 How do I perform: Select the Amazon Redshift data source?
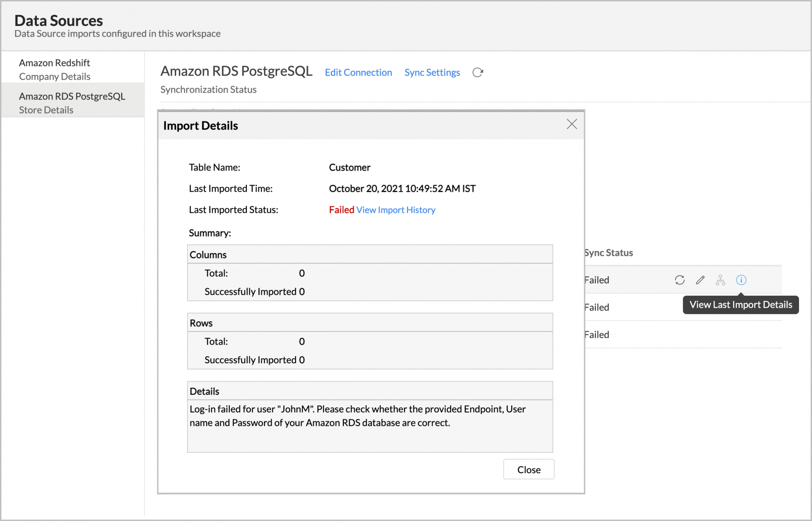click(x=55, y=69)
